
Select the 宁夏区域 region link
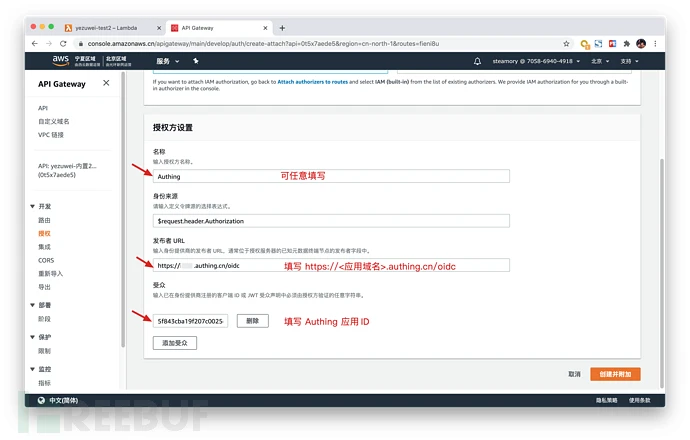tap(85, 61)
